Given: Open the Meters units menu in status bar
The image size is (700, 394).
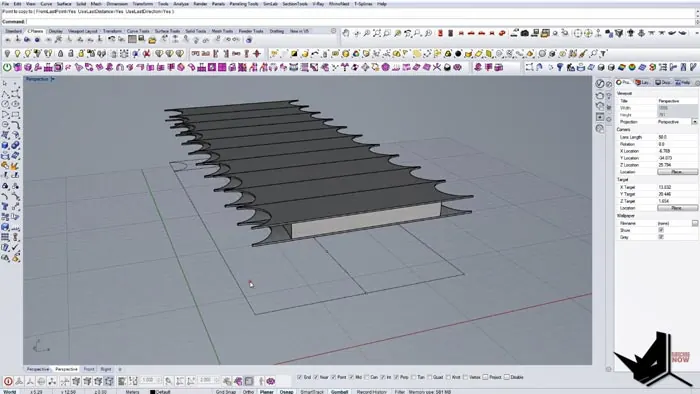Looking at the screenshot, I should click(x=132, y=392).
